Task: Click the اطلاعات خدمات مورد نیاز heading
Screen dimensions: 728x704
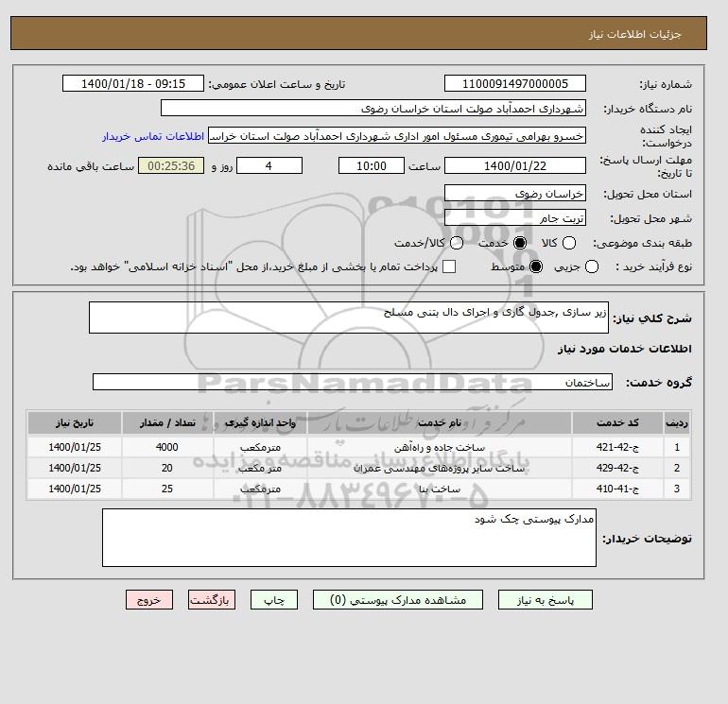Action: point(624,349)
